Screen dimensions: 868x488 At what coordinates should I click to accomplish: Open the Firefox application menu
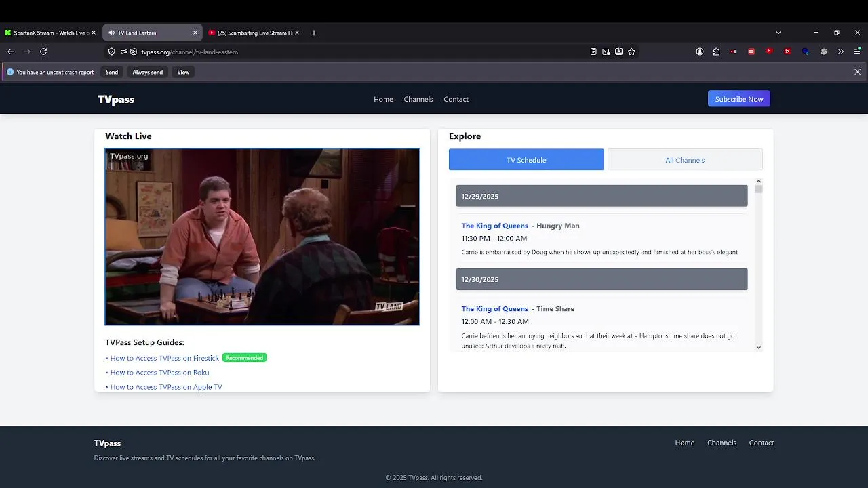tap(858, 52)
